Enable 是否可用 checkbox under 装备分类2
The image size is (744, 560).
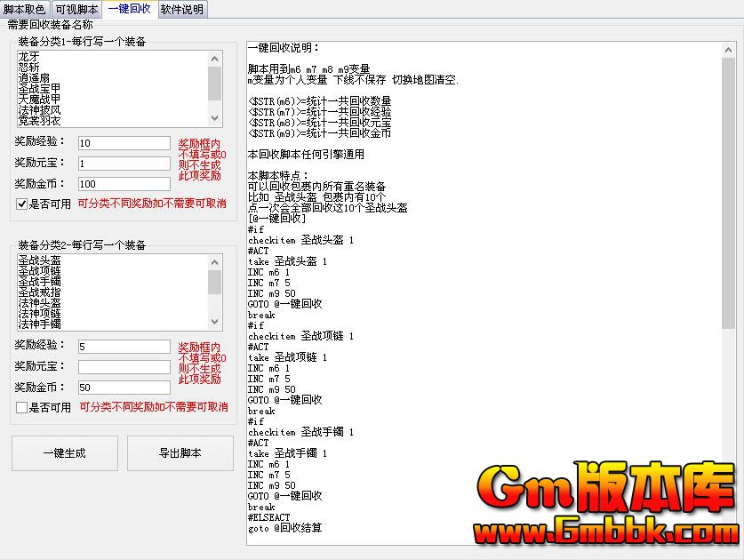pos(22,408)
